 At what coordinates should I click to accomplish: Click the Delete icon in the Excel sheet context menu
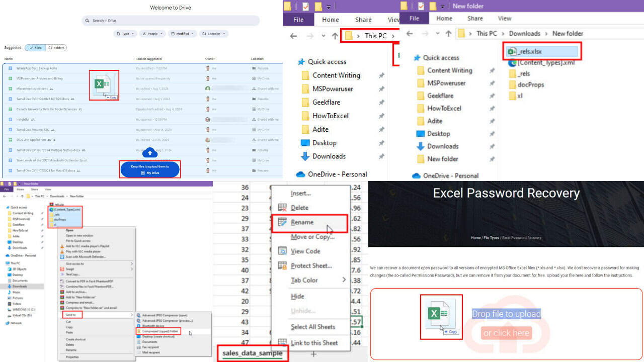(282, 208)
